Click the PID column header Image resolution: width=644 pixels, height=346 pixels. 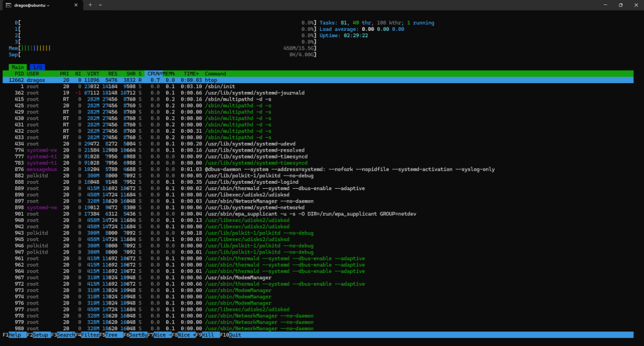pos(19,74)
